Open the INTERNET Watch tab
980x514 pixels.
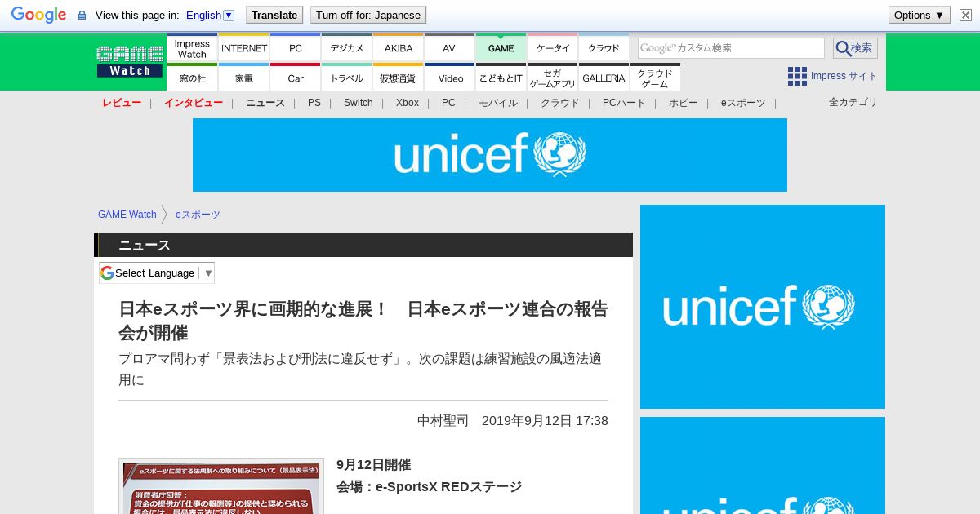coord(243,48)
